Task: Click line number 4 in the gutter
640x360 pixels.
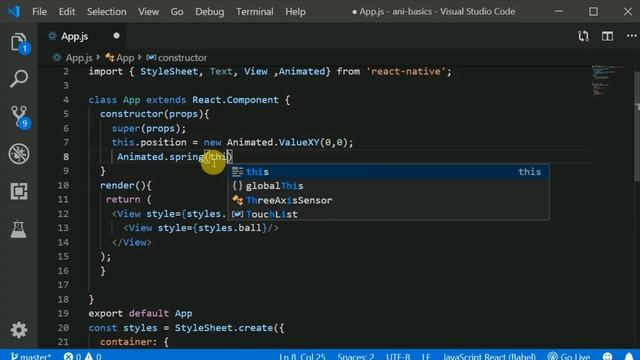Action: click(66, 100)
